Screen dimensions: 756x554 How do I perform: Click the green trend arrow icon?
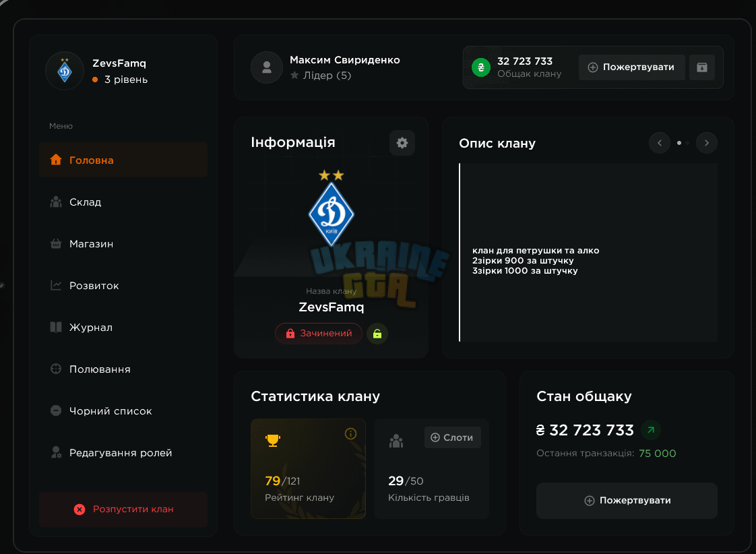(x=651, y=429)
